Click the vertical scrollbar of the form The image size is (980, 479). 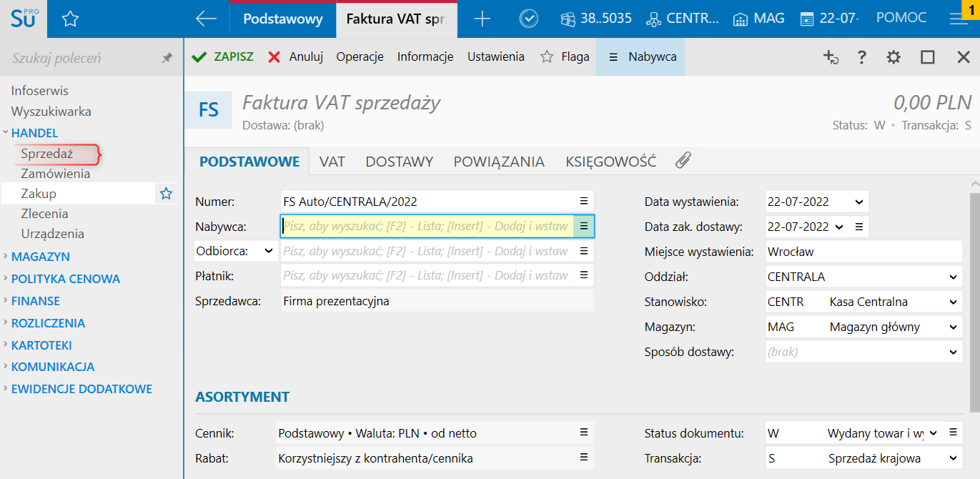[x=974, y=304]
